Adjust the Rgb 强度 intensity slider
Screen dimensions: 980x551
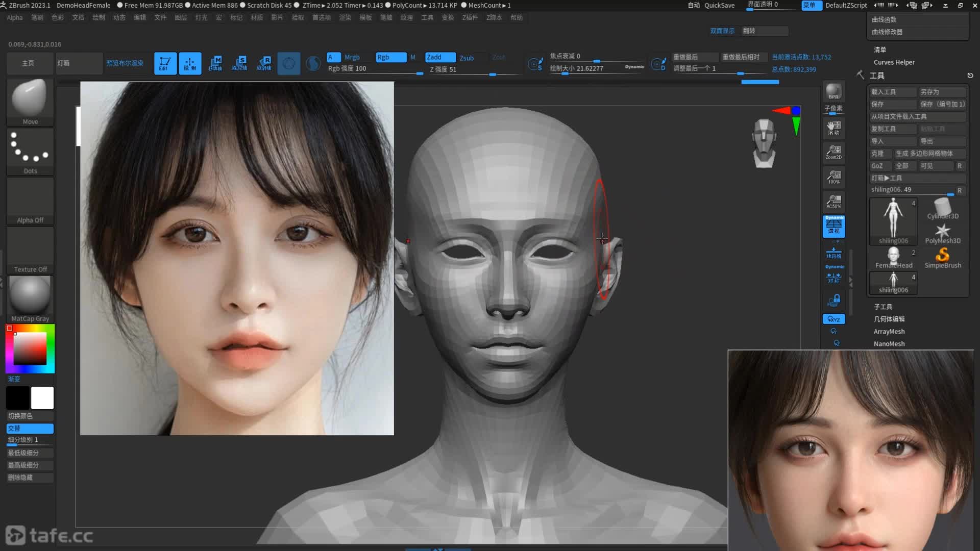[375, 69]
